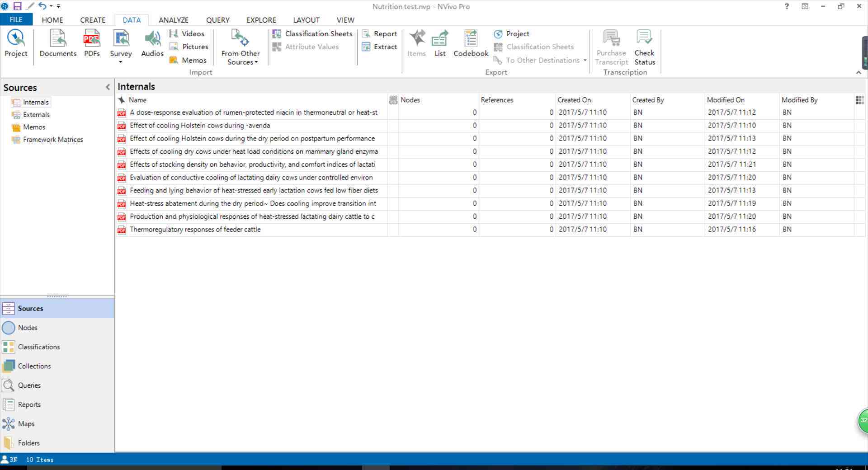This screenshot has width=868, height=470.
Task: Click the Save icon in quick access toolbar
Action: tap(17, 6)
